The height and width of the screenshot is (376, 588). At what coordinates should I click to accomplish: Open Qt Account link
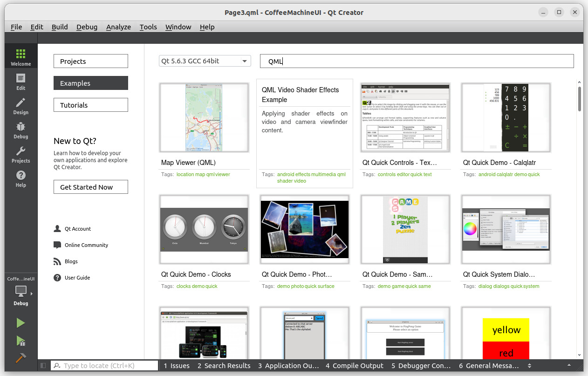(72, 229)
